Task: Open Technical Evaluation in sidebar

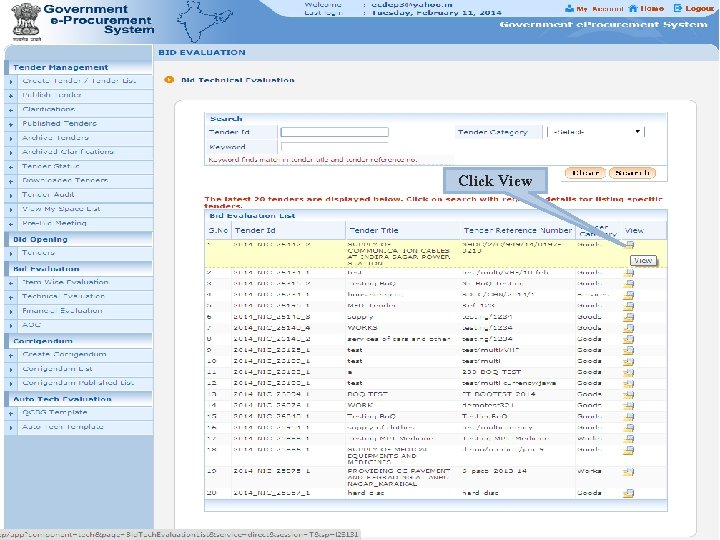Action: (63, 297)
